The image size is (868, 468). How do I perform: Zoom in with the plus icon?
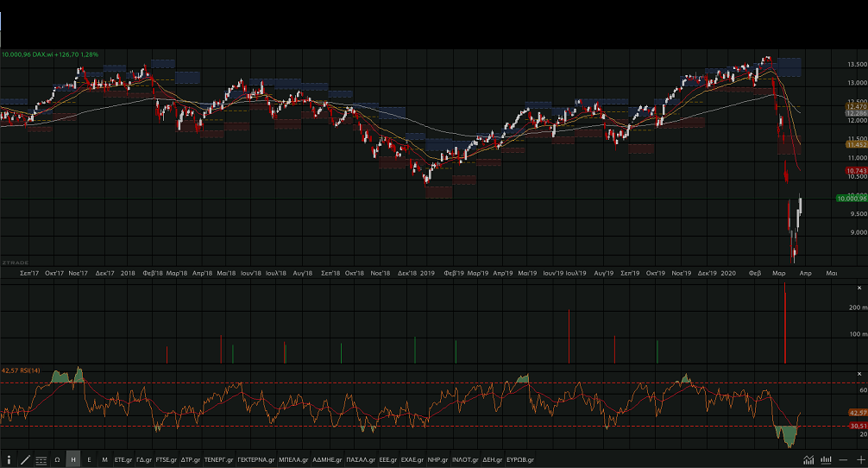[x=860, y=460]
